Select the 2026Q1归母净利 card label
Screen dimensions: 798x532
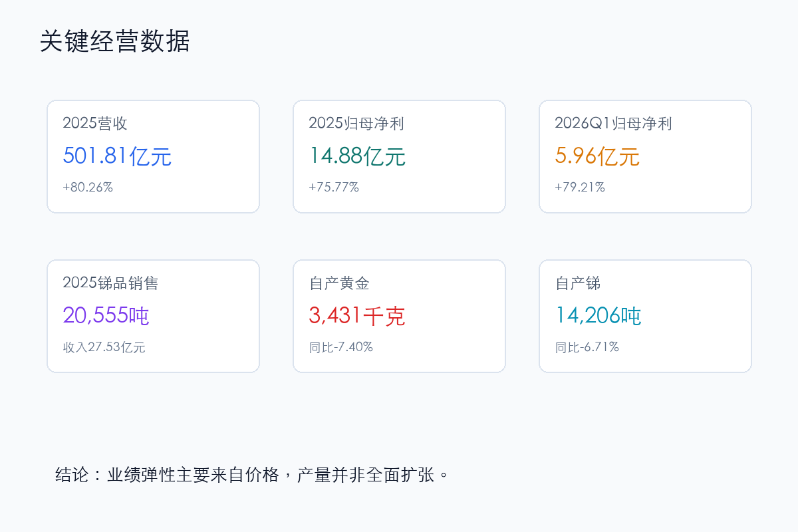pos(613,123)
